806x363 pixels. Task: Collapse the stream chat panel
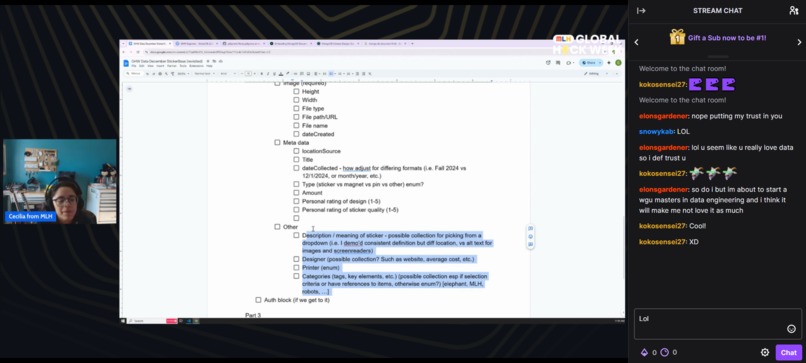(641, 11)
